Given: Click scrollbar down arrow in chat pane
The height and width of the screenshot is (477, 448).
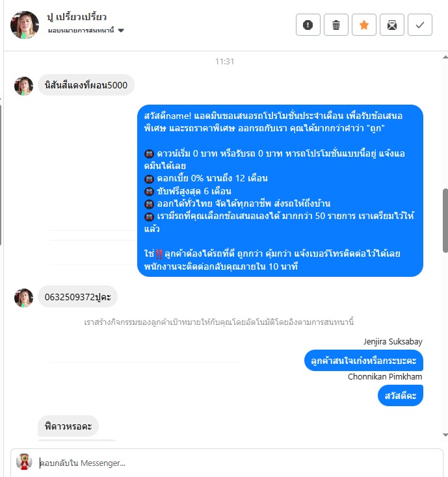Looking at the screenshot, I should (445, 435).
